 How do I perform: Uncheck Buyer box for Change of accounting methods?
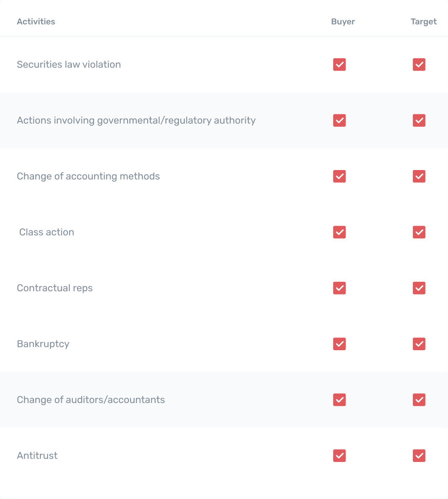[339, 176]
